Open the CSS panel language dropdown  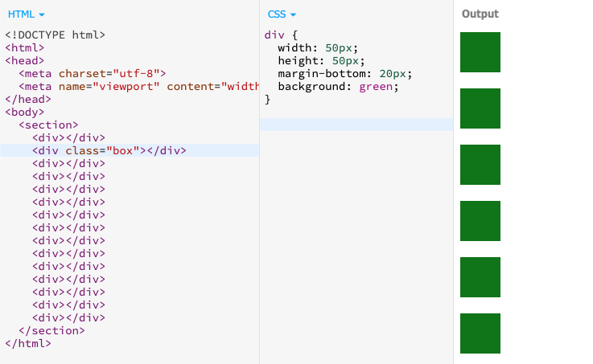pyautogui.click(x=282, y=14)
